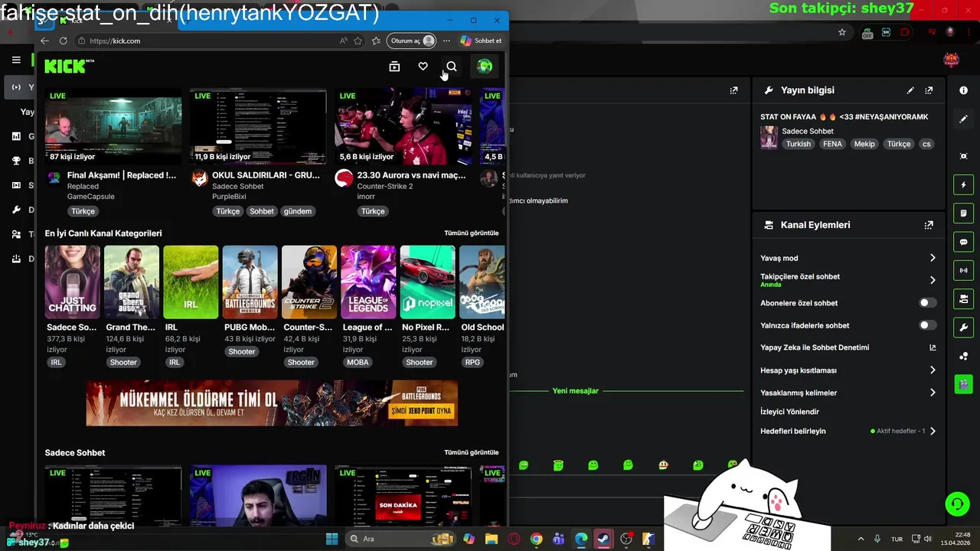Image resolution: width=980 pixels, height=551 pixels.
Task: Jump to Yeni mesajlar in chat
Action: 575,391
